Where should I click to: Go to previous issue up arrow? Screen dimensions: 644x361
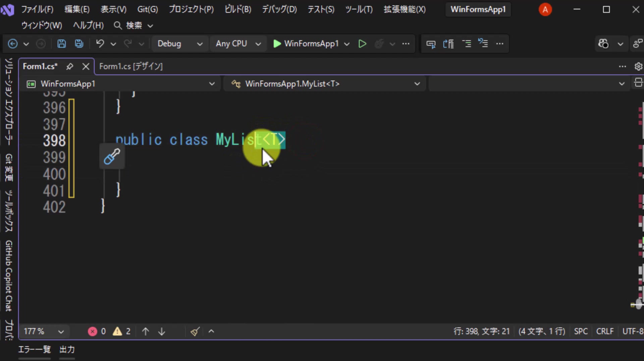tap(145, 331)
